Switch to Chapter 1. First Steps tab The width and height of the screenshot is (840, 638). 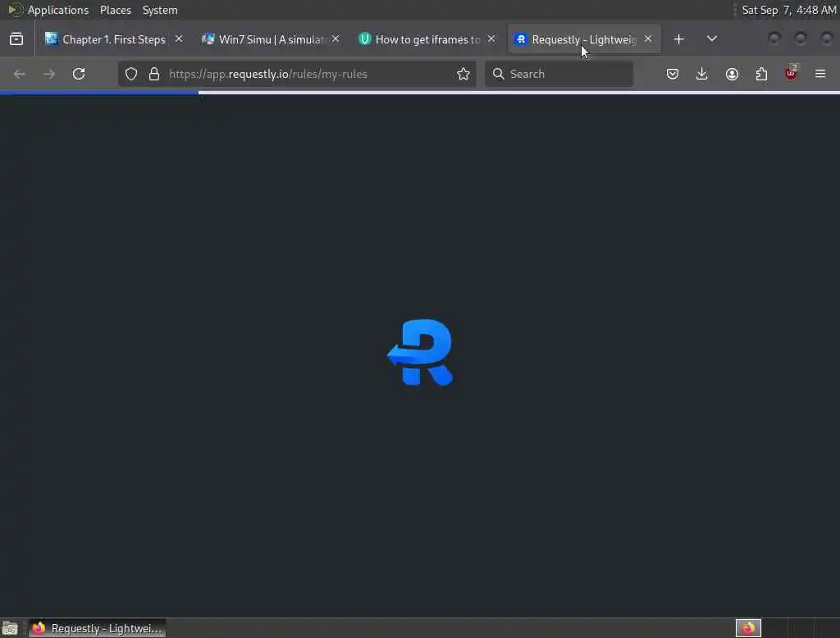(113, 39)
